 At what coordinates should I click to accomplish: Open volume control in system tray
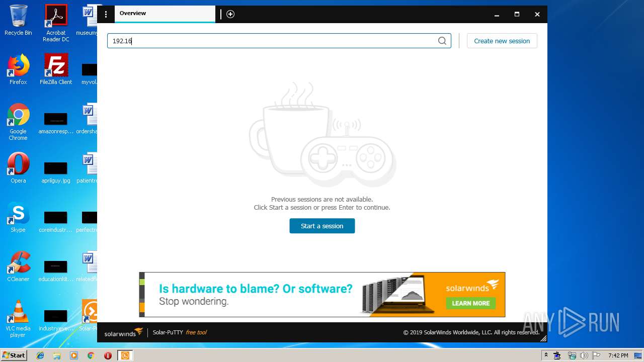[x=584, y=355]
